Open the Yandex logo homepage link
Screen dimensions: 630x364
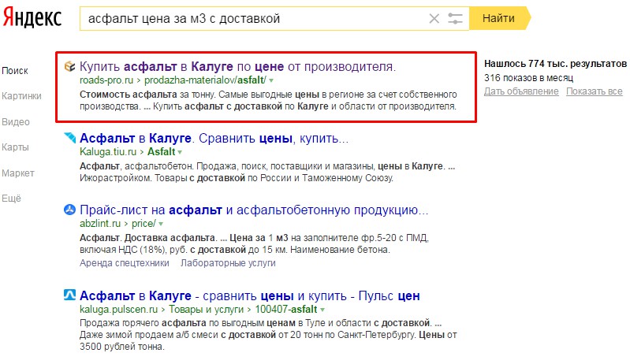pos(32,18)
